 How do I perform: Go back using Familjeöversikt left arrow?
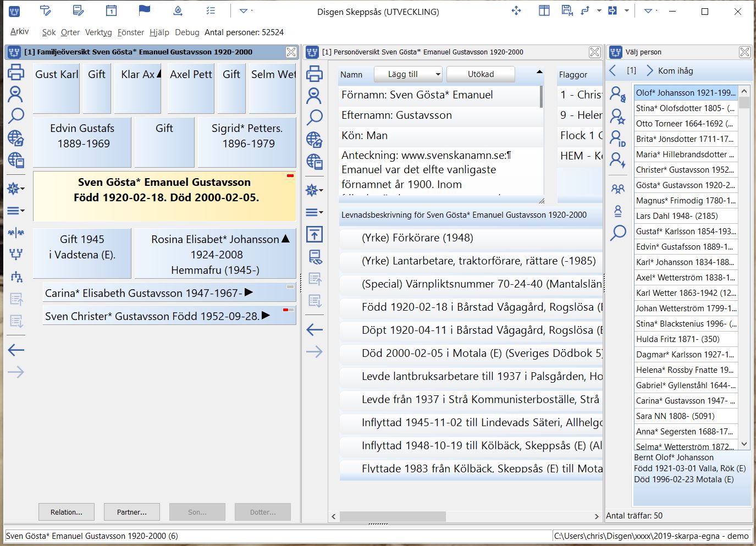pos(16,350)
